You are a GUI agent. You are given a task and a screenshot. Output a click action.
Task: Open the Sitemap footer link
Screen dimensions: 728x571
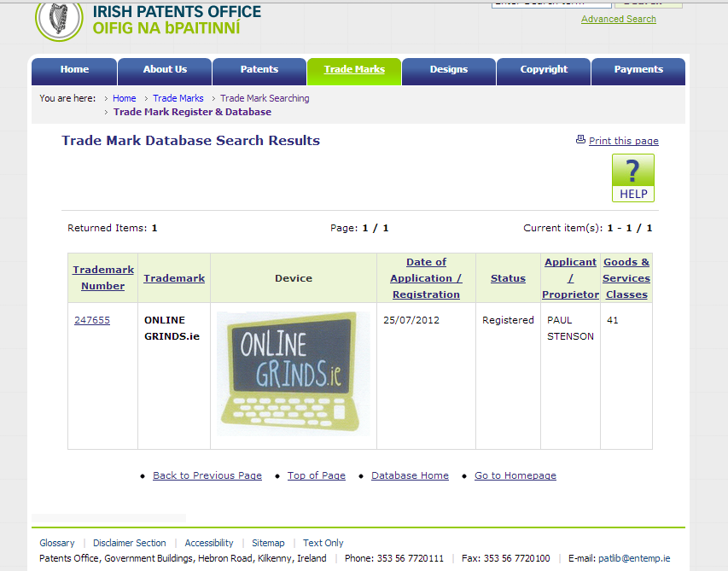pyautogui.click(x=268, y=543)
